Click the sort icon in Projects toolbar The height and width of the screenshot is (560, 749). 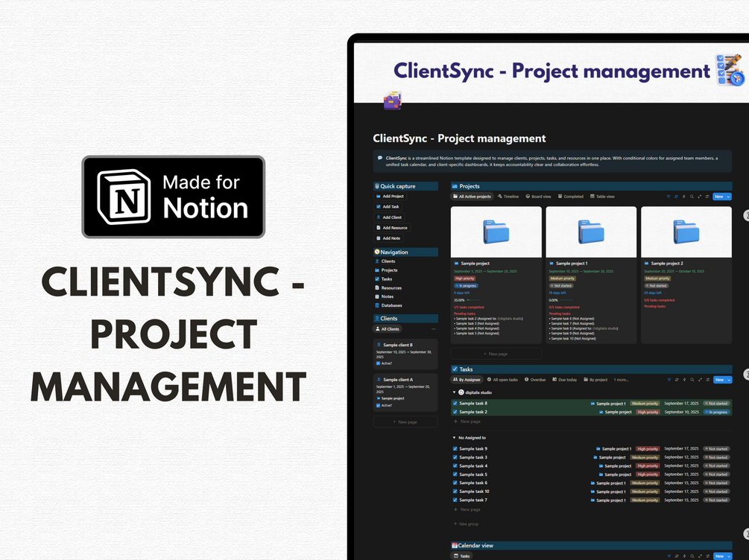676,197
